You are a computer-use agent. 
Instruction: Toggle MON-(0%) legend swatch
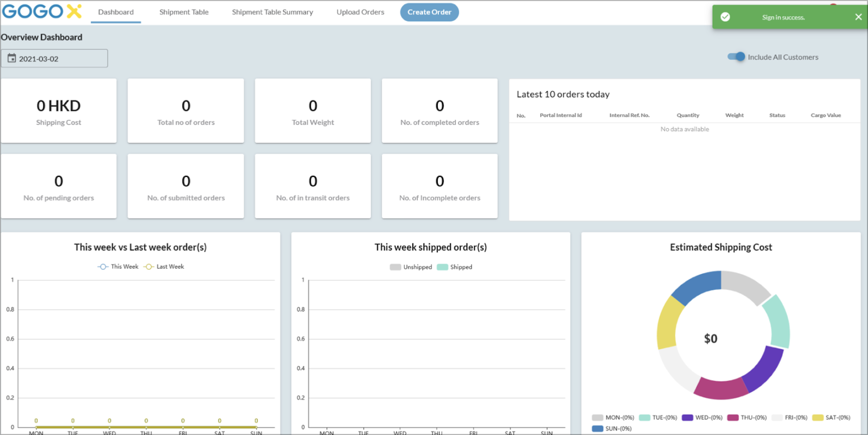597,418
